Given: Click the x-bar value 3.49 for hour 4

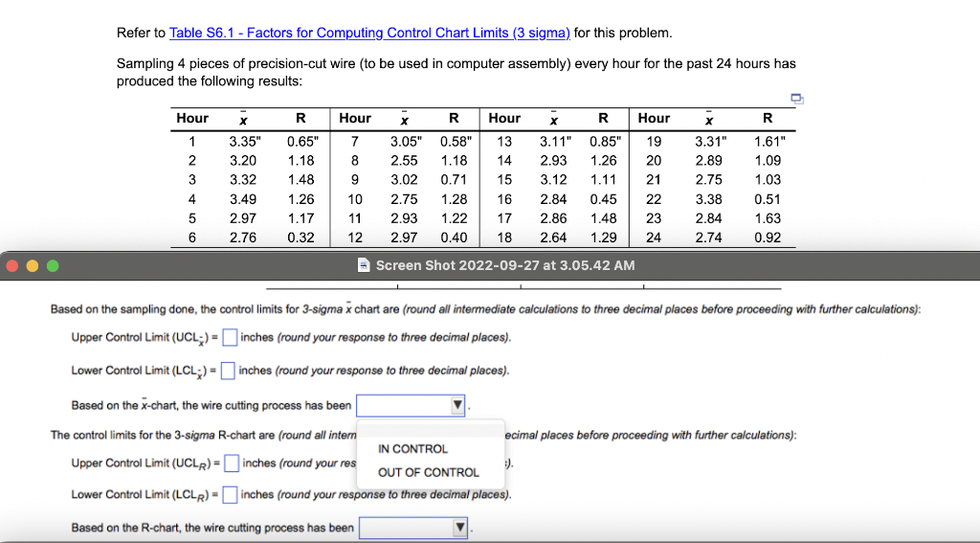Looking at the screenshot, I should 242,199.
